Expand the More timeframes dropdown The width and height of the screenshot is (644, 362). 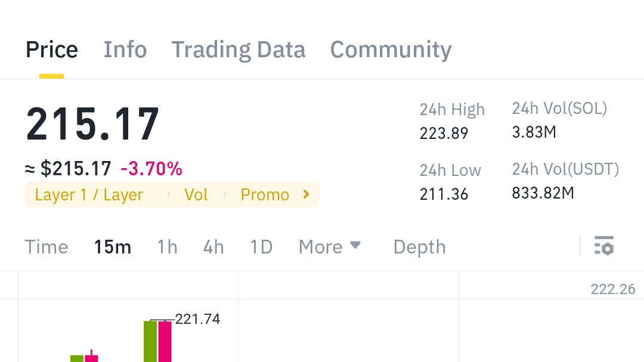[330, 246]
